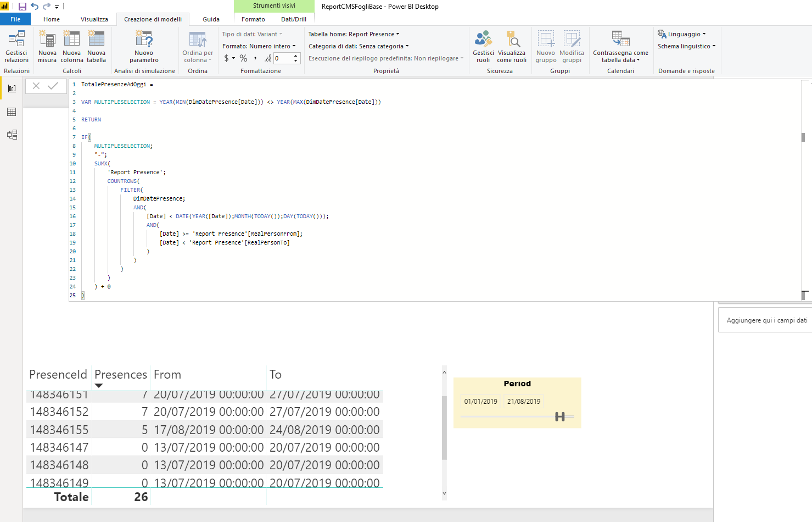The width and height of the screenshot is (812, 522).
Task: Click the Period end date field 21/08/2019
Action: (524, 402)
